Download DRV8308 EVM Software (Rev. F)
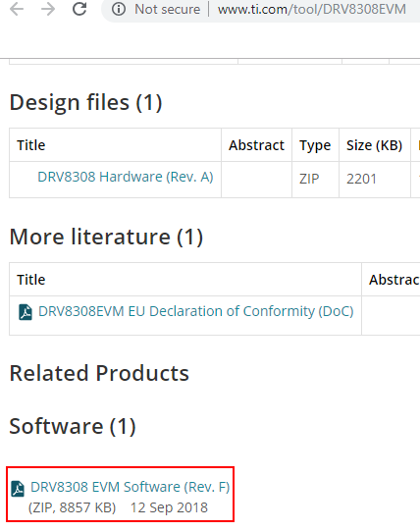This screenshot has width=420, height=531. (131, 487)
